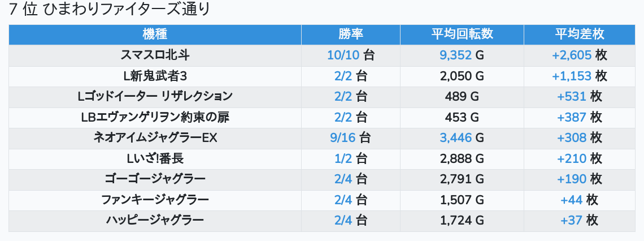644x241 pixels.
Task: Click the 平均回転数 column header
Action: (462, 34)
